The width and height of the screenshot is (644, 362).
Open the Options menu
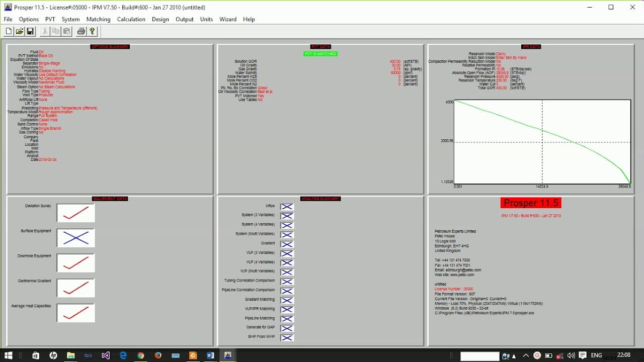click(x=29, y=19)
